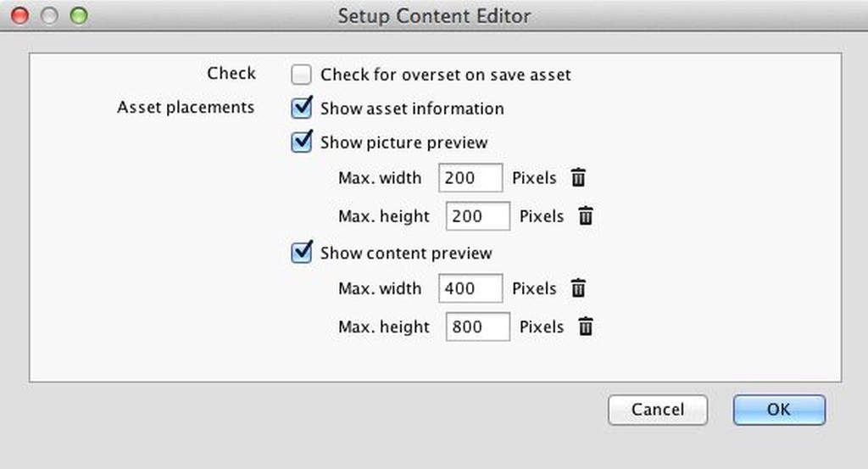
Task: Enable Check for overset on save asset
Action: point(302,75)
